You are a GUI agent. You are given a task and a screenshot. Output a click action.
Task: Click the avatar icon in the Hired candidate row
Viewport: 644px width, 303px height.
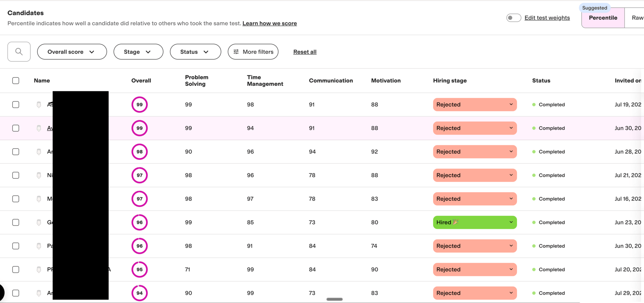click(x=39, y=222)
